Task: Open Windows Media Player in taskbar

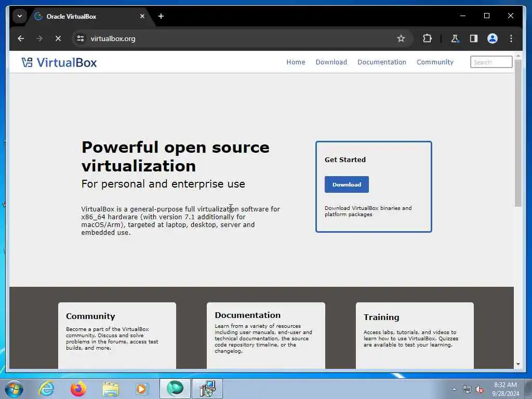Action: click(142, 389)
